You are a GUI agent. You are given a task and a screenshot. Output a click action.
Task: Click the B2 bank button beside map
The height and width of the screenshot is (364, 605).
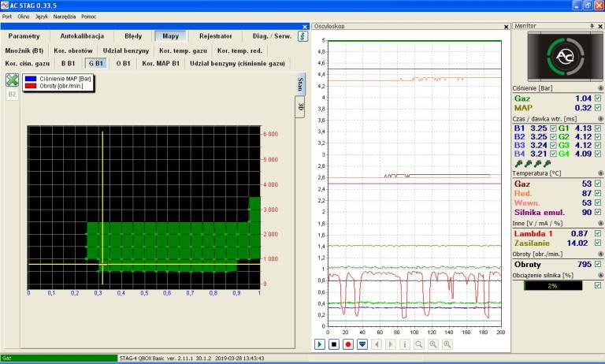pos(12,95)
